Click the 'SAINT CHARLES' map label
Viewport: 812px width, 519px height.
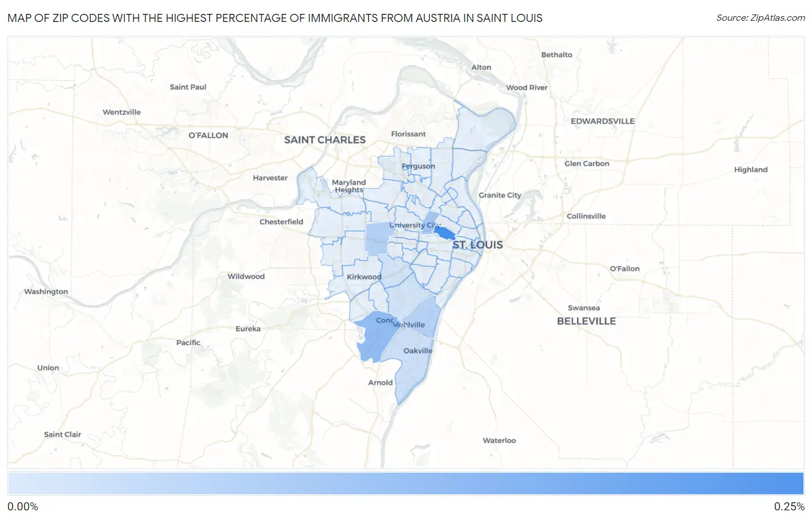[x=325, y=140]
